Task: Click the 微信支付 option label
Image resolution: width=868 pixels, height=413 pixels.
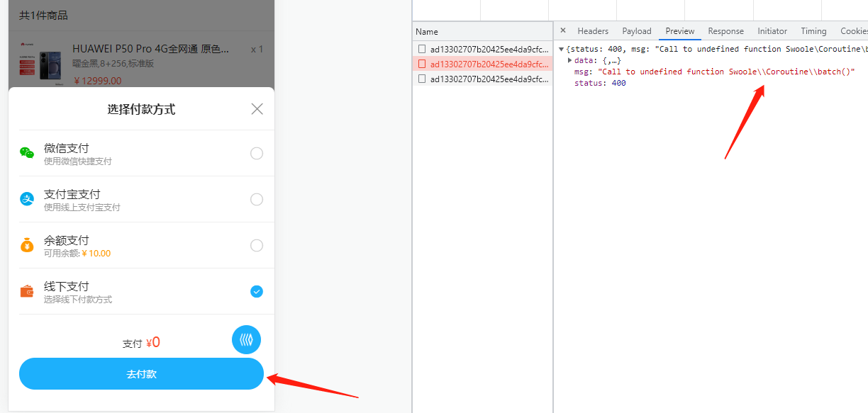Action: (67, 148)
